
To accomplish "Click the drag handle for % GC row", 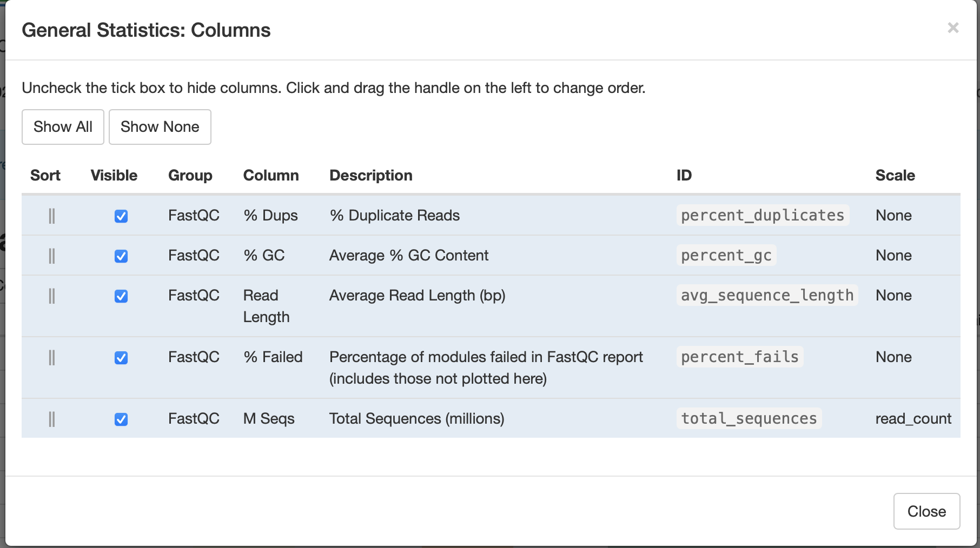I will click(52, 256).
